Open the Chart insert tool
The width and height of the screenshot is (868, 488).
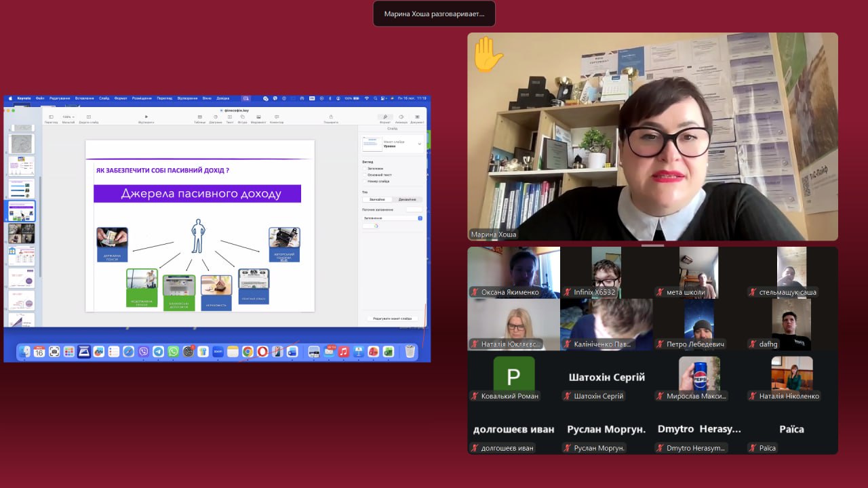[x=216, y=117]
